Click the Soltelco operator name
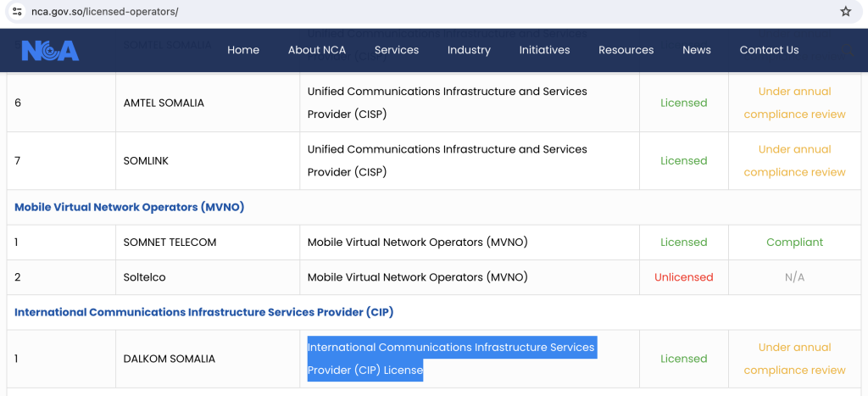This screenshot has height=396, width=868. (x=144, y=277)
